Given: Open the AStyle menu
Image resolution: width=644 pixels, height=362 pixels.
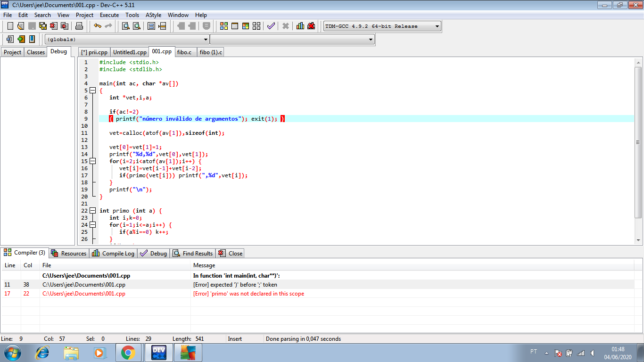Looking at the screenshot, I should [153, 15].
